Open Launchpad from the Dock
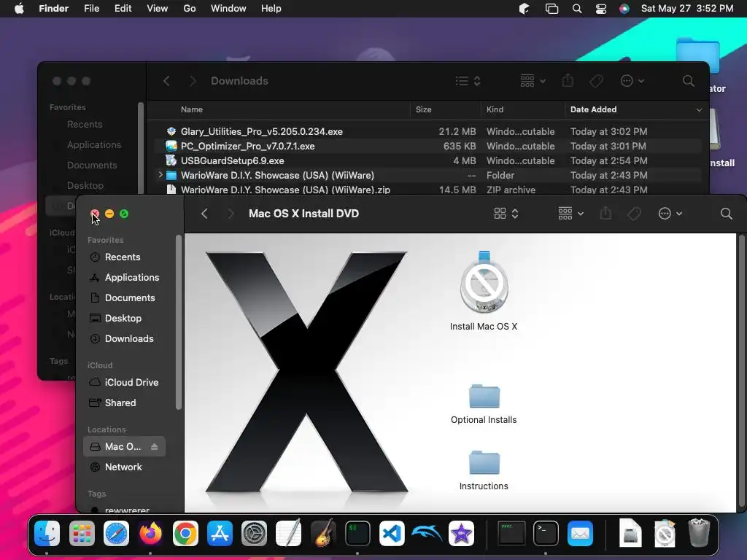The width and height of the screenshot is (747, 560). tap(82, 533)
